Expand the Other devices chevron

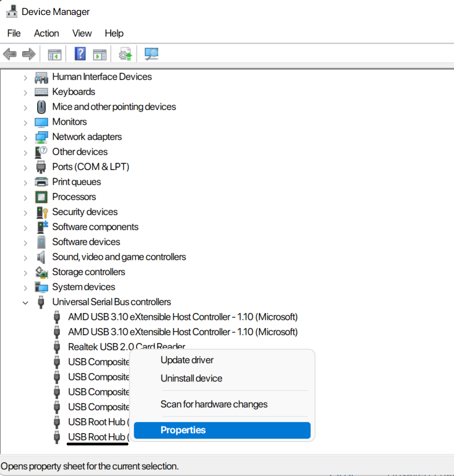(x=25, y=153)
